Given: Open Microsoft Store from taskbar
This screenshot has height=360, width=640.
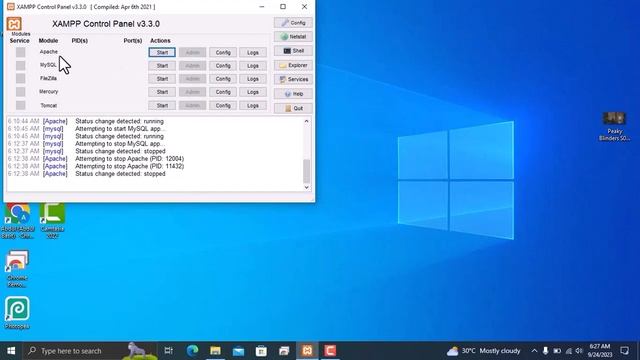Looking at the screenshot, I should click(x=261, y=351).
